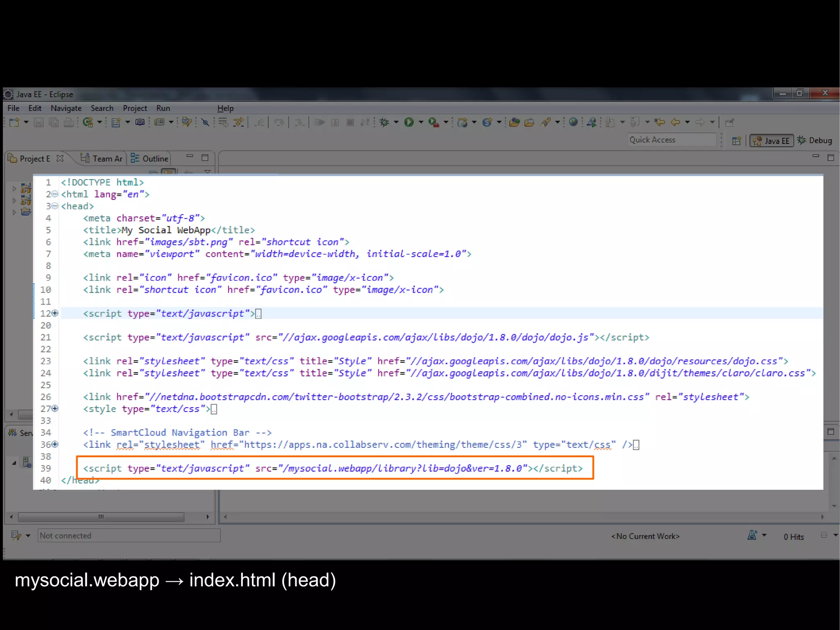Viewport: 840px width, 630px height.
Task: Click the Save toolbar icon
Action: (x=39, y=122)
